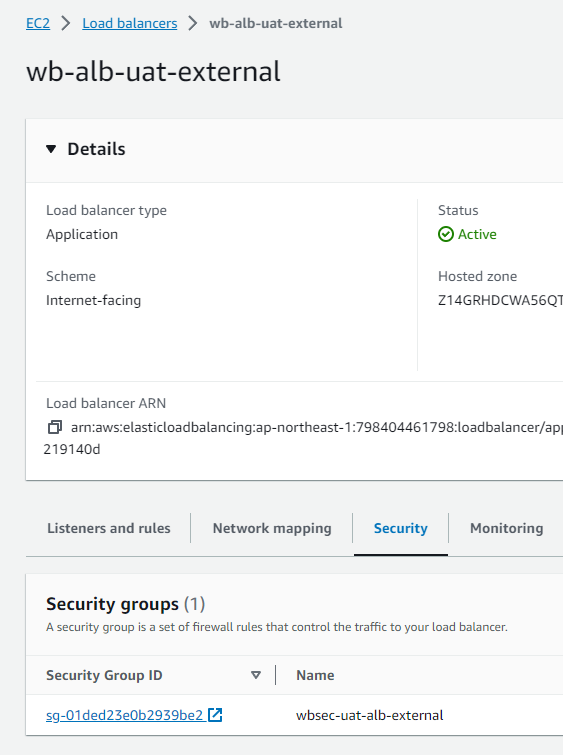The width and height of the screenshot is (563, 755).
Task: Sort by Security Group ID column
Action: pos(256,675)
